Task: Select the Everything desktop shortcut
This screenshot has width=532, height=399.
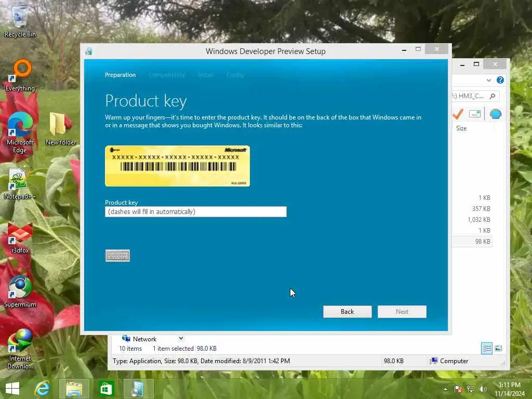Action: 20,75
